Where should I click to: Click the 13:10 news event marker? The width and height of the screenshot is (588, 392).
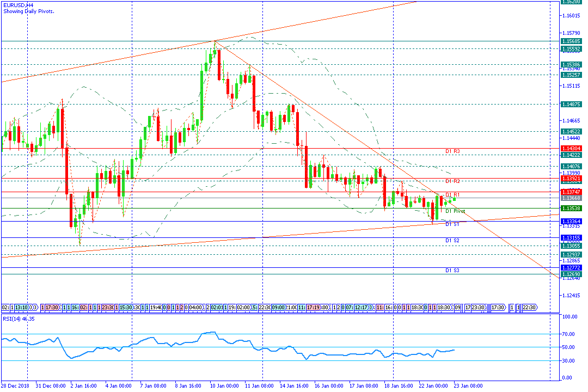[22, 308]
